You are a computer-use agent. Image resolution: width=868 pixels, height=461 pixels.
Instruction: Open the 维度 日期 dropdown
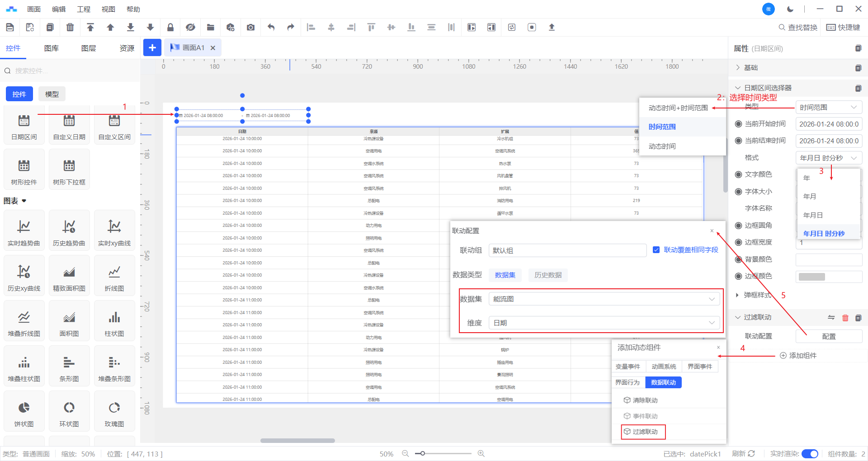[604, 323]
